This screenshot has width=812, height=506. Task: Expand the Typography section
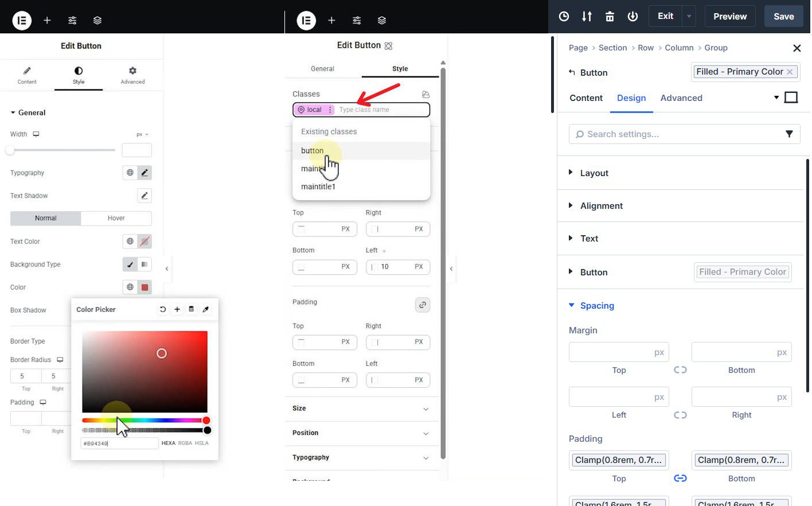(310, 457)
